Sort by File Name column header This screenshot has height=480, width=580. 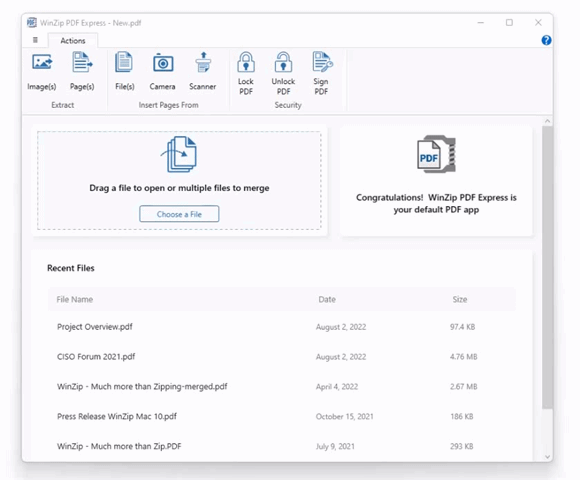tap(75, 300)
